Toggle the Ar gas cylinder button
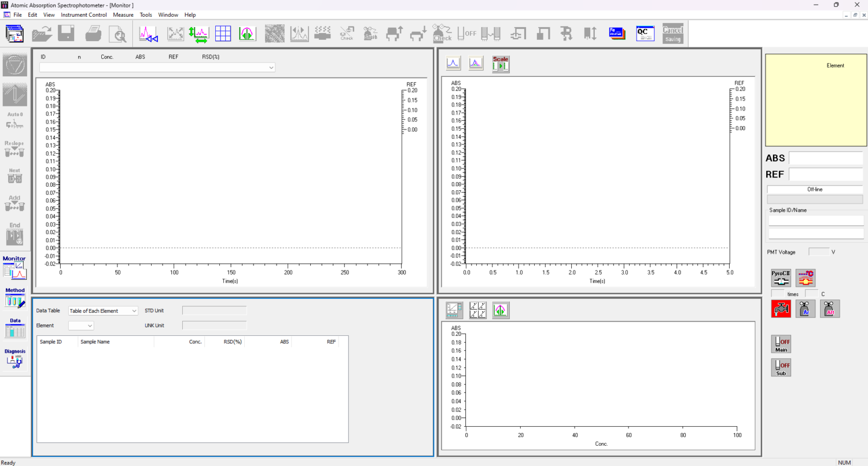868x466 pixels. 805,309
